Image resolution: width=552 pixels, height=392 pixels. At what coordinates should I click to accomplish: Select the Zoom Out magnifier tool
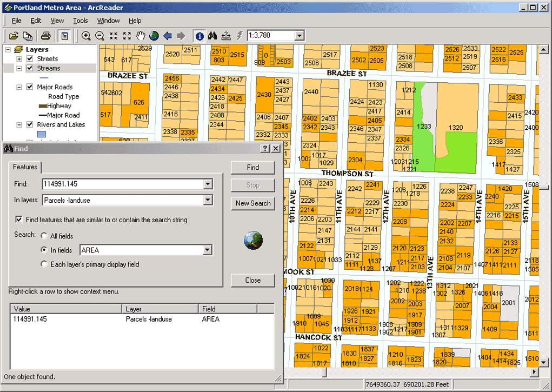tap(99, 36)
